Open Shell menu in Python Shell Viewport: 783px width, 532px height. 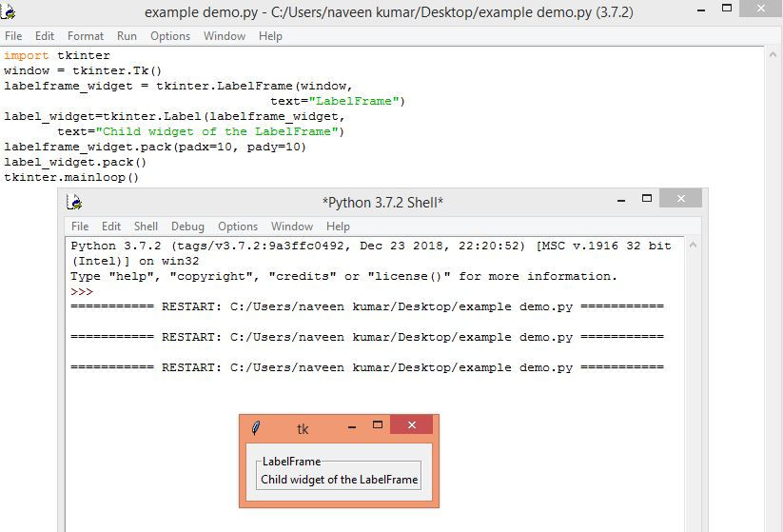tap(146, 227)
